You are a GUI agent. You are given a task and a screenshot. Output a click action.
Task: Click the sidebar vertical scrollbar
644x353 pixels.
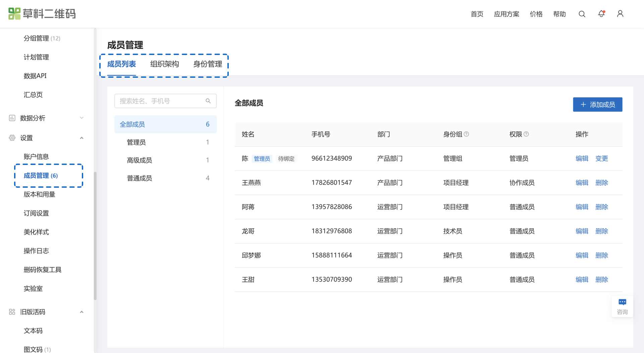point(95,236)
